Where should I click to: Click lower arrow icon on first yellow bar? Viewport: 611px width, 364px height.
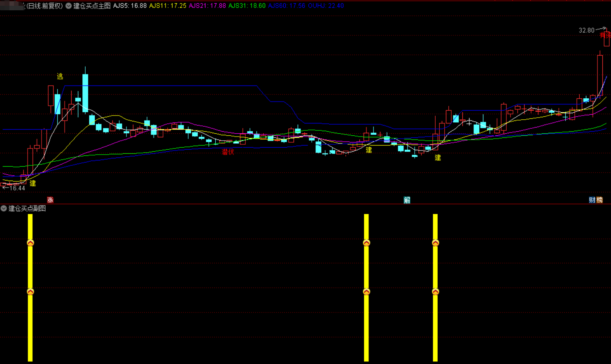click(30, 292)
